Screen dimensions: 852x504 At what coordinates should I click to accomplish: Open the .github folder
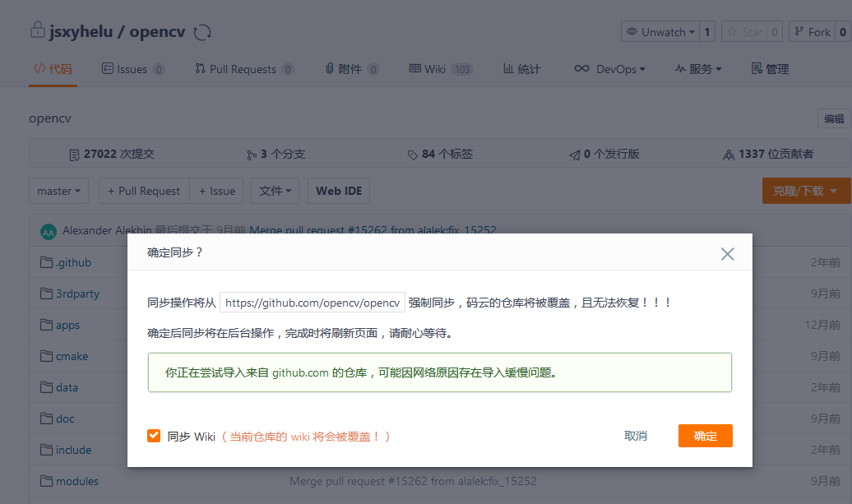point(73,262)
